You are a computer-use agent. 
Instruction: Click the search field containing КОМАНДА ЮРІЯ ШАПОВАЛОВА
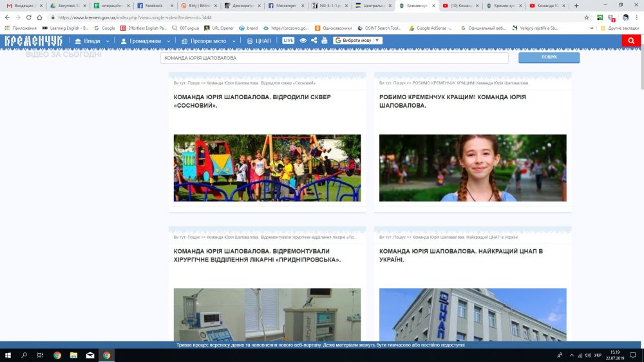pyautogui.click(x=334, y=58)
